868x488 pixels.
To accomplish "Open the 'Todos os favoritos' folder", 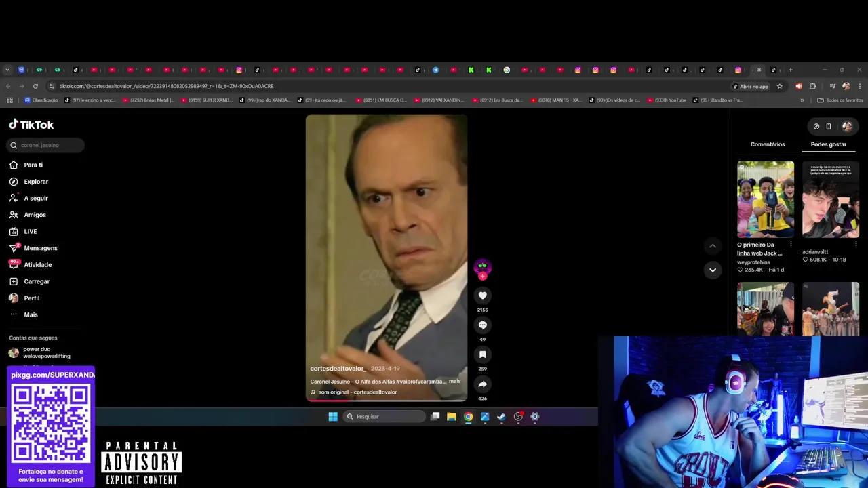I will (x=840, y=100).
